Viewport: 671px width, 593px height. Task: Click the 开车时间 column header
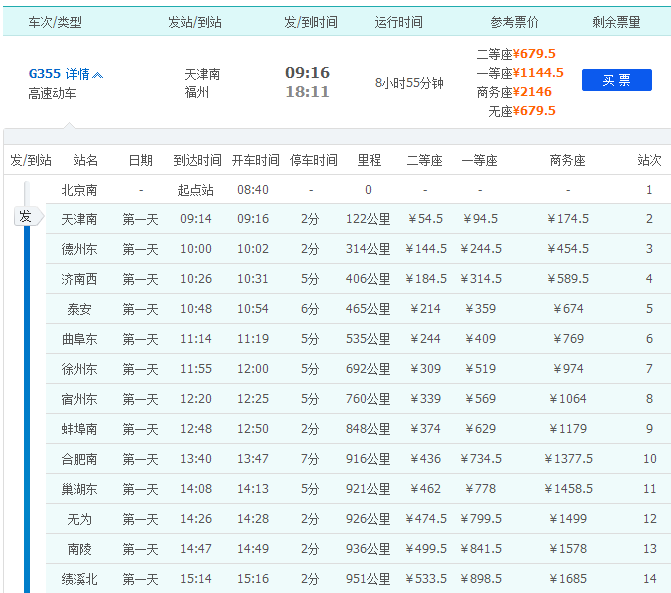point(255,160)
